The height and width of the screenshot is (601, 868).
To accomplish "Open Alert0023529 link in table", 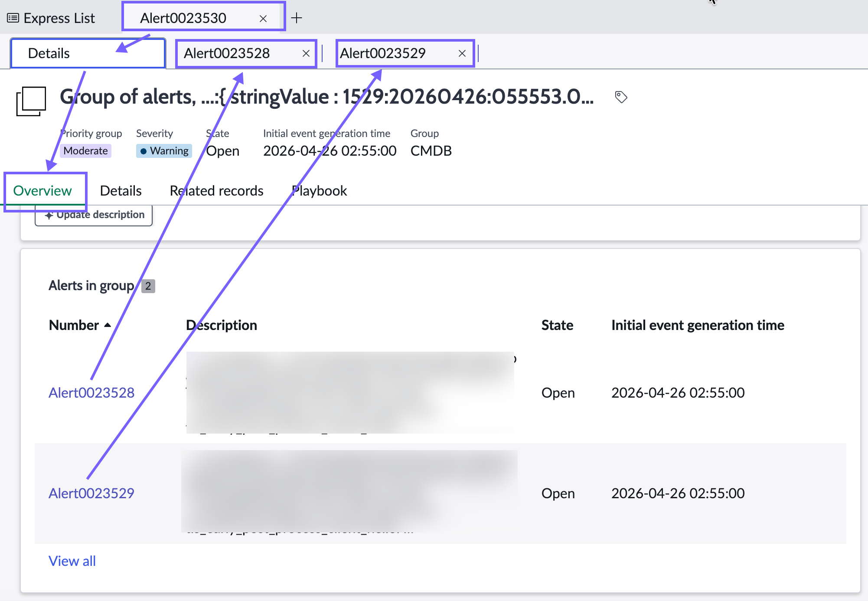I will click(91, 493).
